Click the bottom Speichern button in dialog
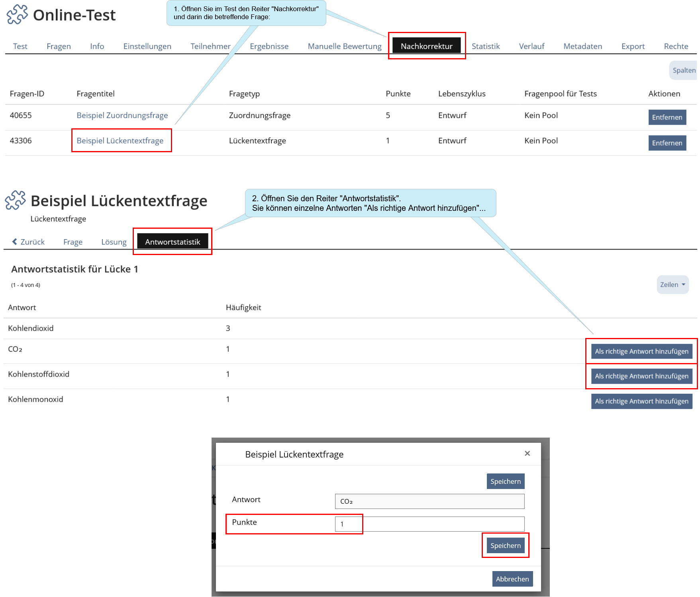Screen dimensions: 700x597 click(x=505, y=546)
